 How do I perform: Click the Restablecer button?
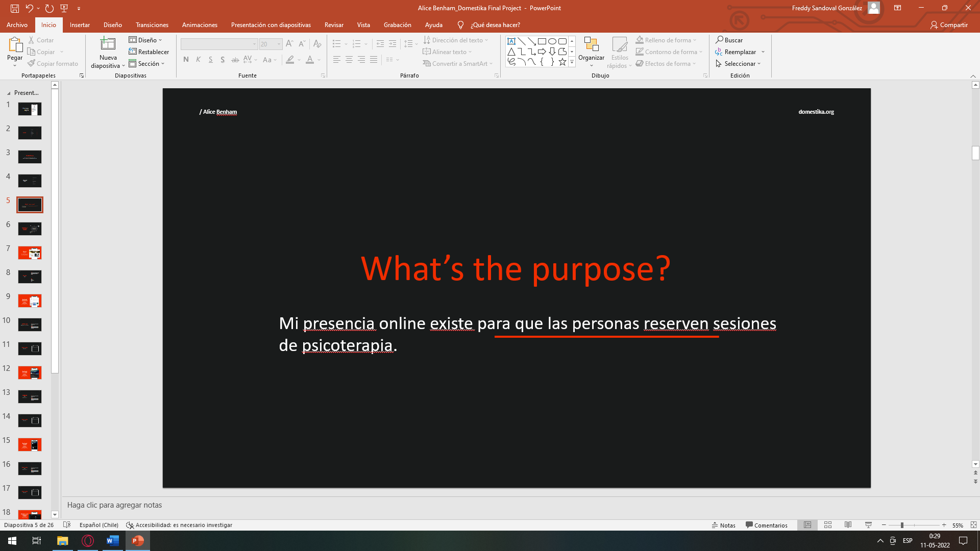(x=149, y=52)
